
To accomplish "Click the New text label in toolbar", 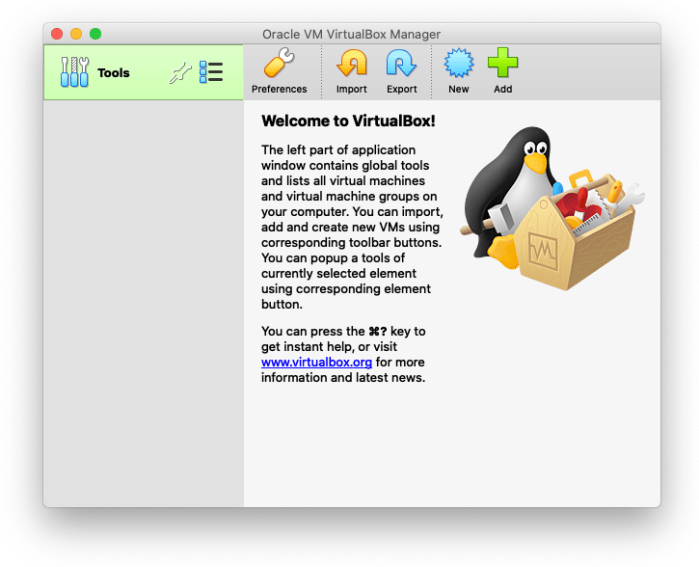I will 458,89.
